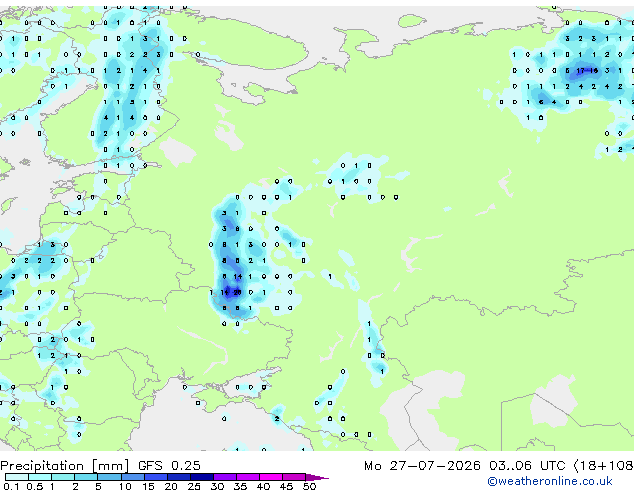Viewport: 634px width, 490px height.
Task: Select the 5–10 mm legend color box
Action: pyautogui.click(x=109, y=477)
